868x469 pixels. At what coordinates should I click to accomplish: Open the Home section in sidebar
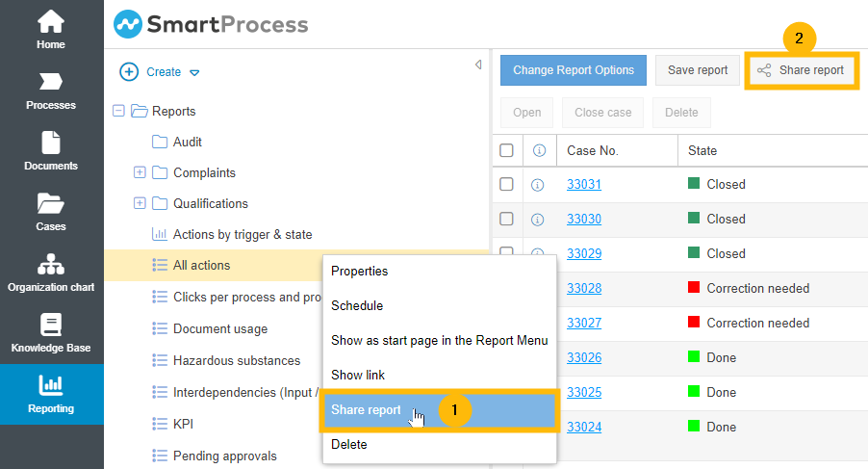coord(51,29)
